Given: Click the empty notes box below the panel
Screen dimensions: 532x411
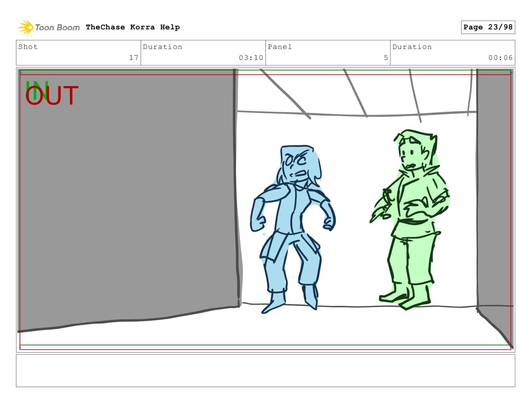Looking at the screenshot, I should click(265, 371).
